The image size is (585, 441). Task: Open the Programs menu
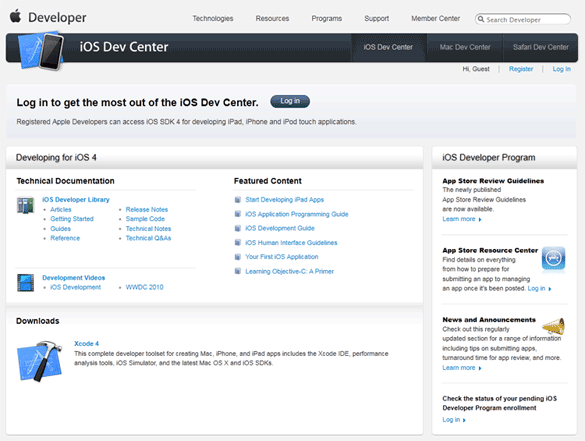(x=326, y=18)
